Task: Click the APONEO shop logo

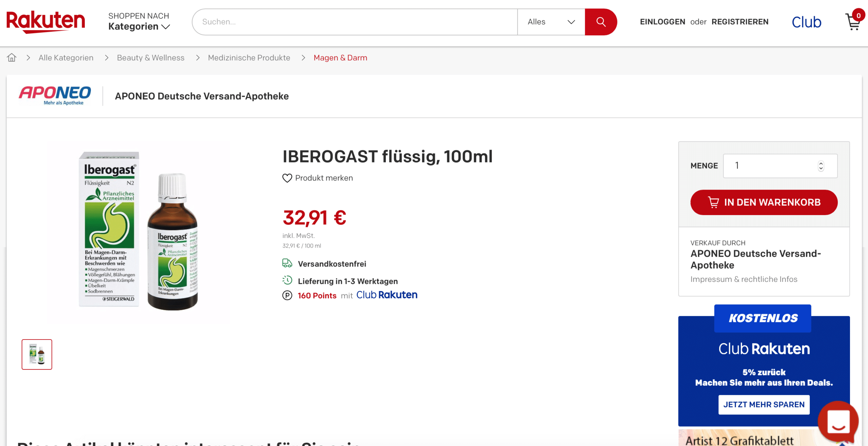Action: [x=55, y=96]
